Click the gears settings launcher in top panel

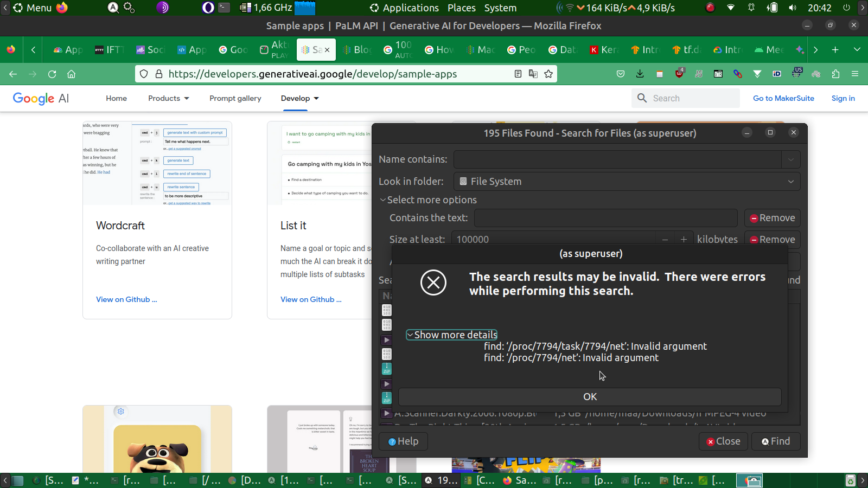coord(129,8)
